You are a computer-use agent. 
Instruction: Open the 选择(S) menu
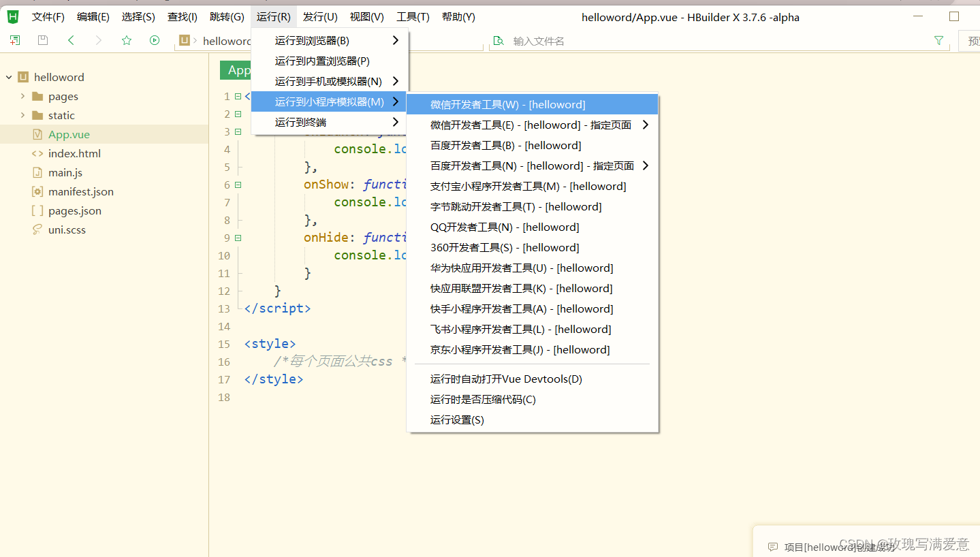tap(138, 17)
